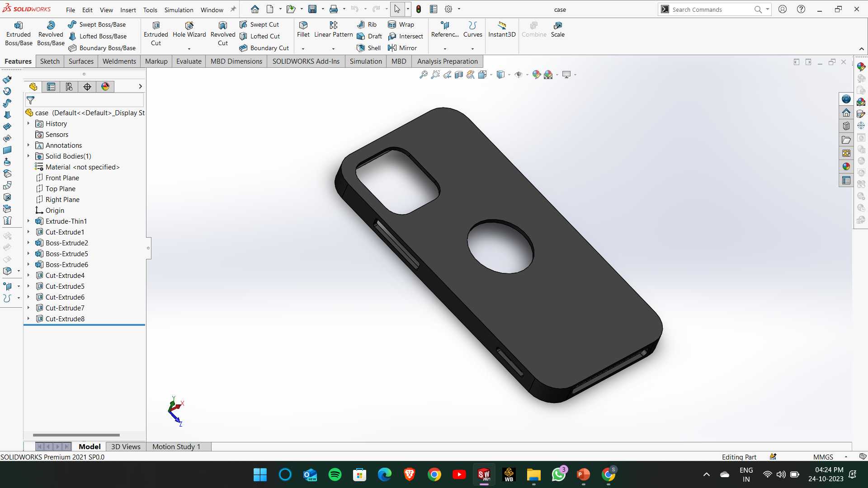Choose the Fillet feature tool
The width and height of the screenshot is (868, 488).
click(x=303, y=30)
